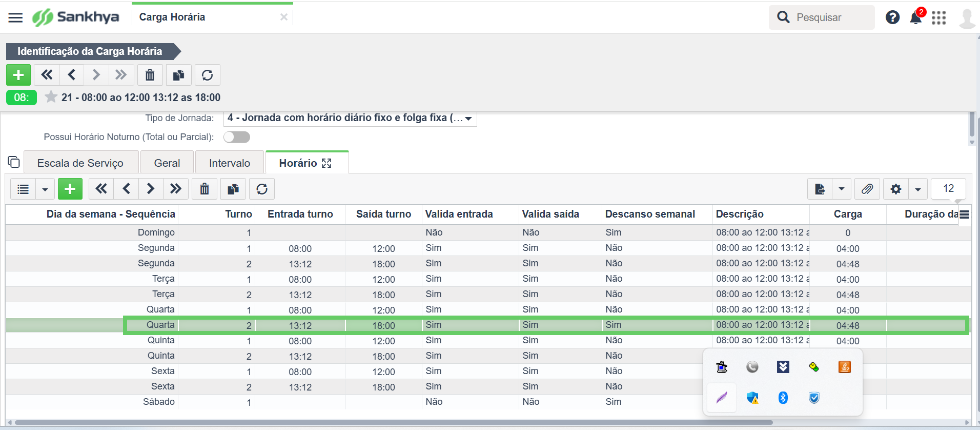Click the horizontal grid scrollbar
Screen dimensions: 980x430
pyautogui.click(x=393, y=423)
